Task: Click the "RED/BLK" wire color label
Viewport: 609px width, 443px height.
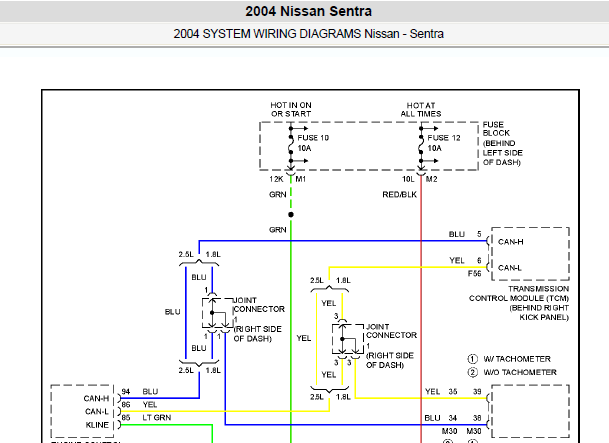Action: (399, 195)
